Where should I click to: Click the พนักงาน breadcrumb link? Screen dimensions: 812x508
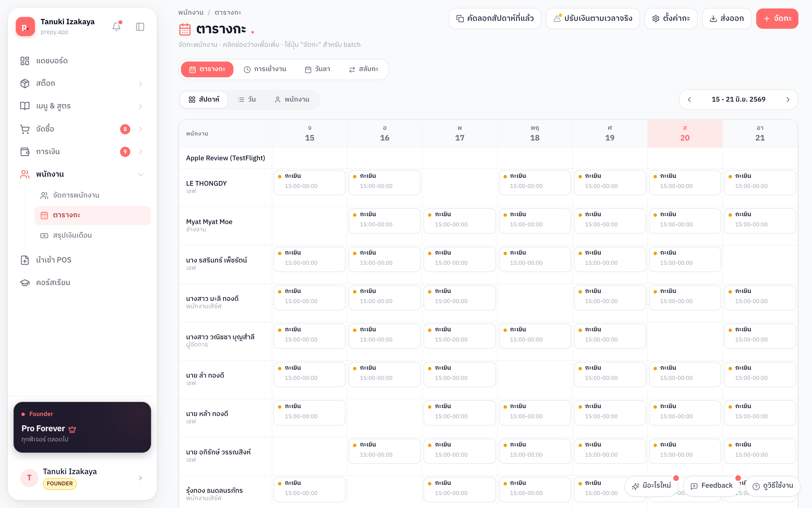[191, 12]
